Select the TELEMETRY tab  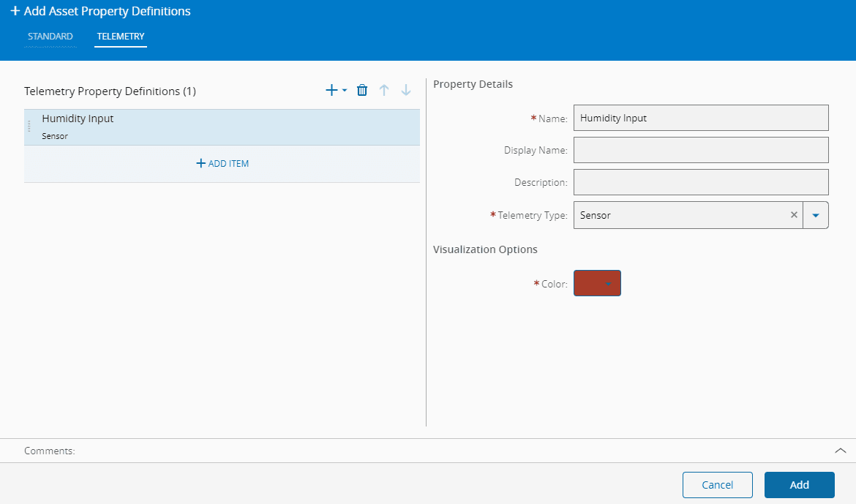tap(121, 37)
